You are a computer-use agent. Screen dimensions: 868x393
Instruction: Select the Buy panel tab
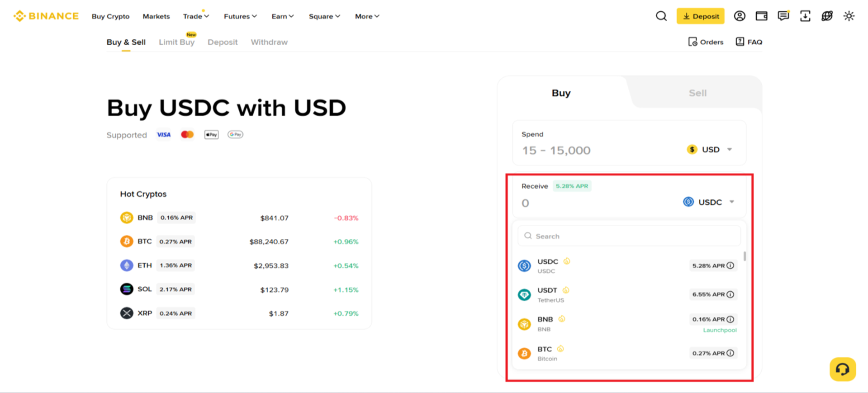561,93
